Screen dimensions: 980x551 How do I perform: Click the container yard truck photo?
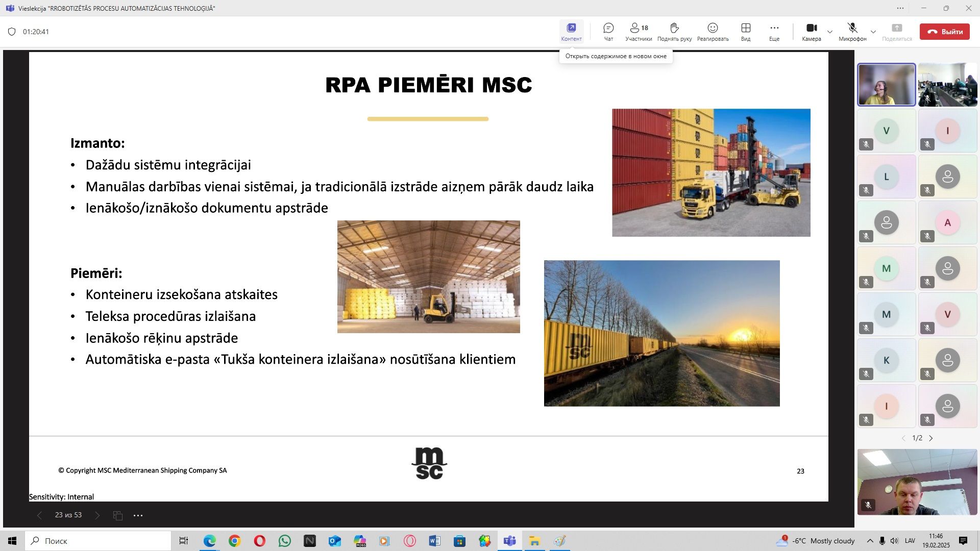coord(711,172)
